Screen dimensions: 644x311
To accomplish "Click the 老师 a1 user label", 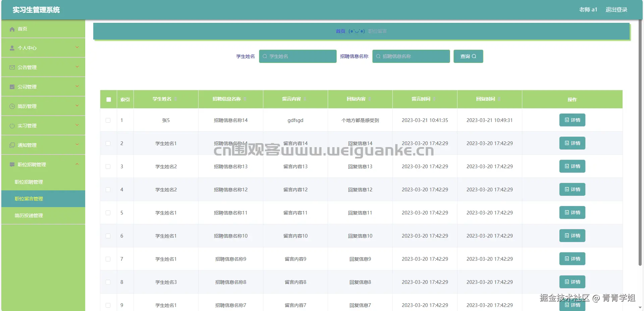I will pos(588,10).
